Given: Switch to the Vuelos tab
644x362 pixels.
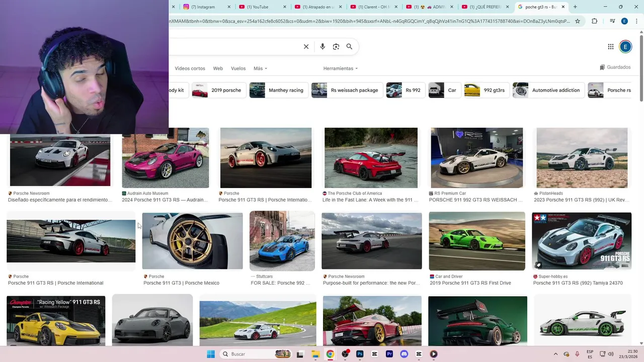Looking at the screenshot, I should tap(238, 68).
